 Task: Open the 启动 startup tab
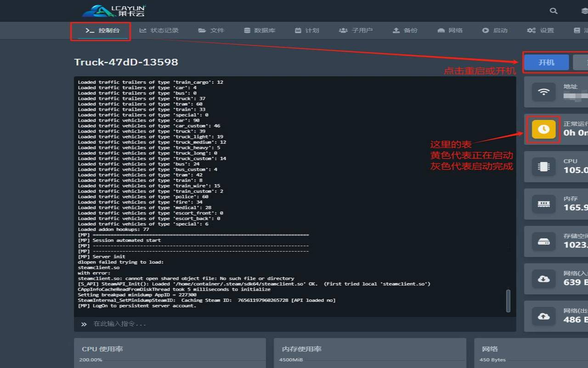[x=495, y=30]
